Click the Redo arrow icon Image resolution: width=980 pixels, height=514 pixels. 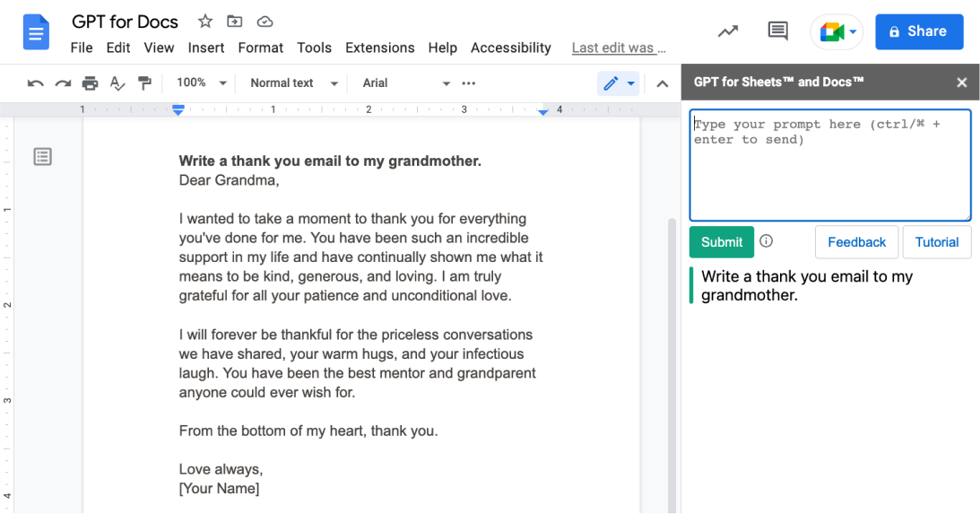tap(63, 83)
